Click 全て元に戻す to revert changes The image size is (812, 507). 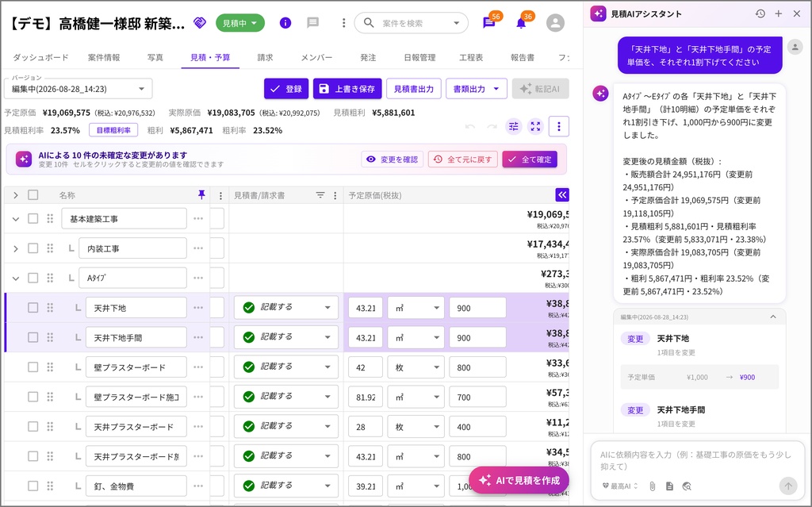tap(463, 159)
